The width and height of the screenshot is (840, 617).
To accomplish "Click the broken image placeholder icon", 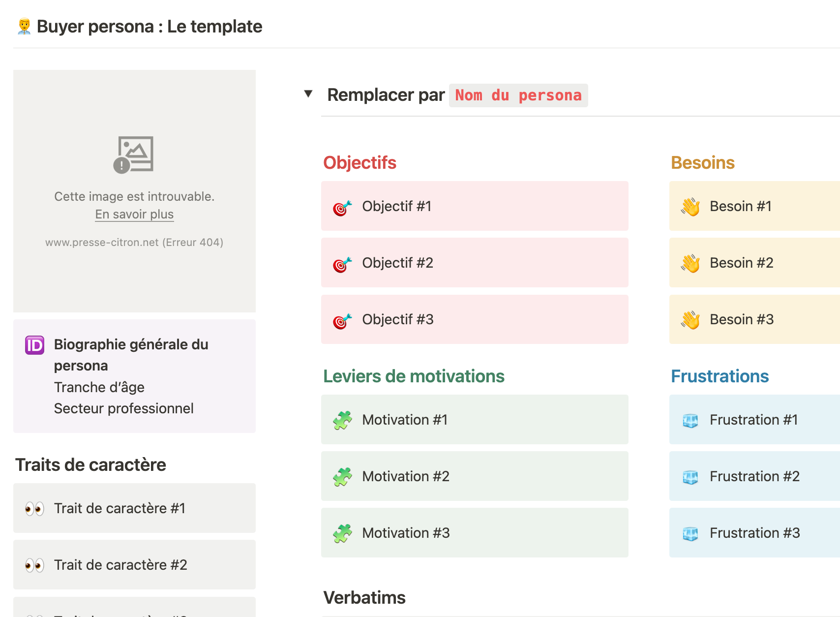I will tap(134, 154).
